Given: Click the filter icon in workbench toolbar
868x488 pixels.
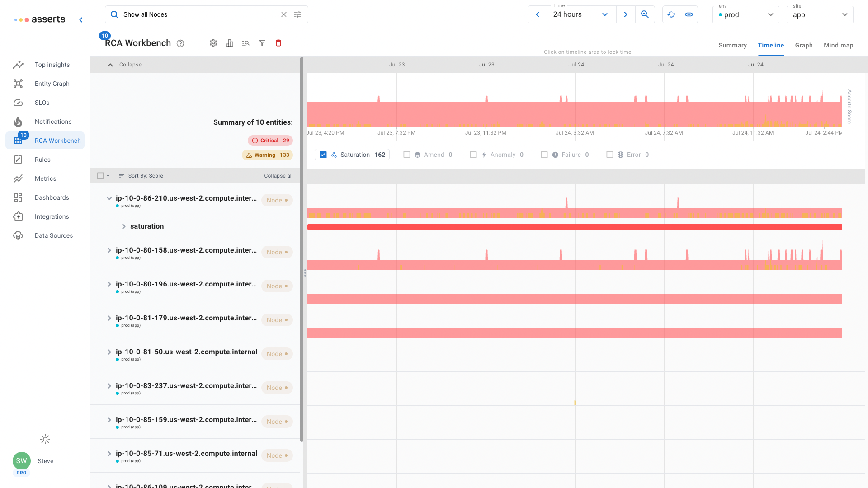Looking at the screenshot, I should [x=262, y=43].
